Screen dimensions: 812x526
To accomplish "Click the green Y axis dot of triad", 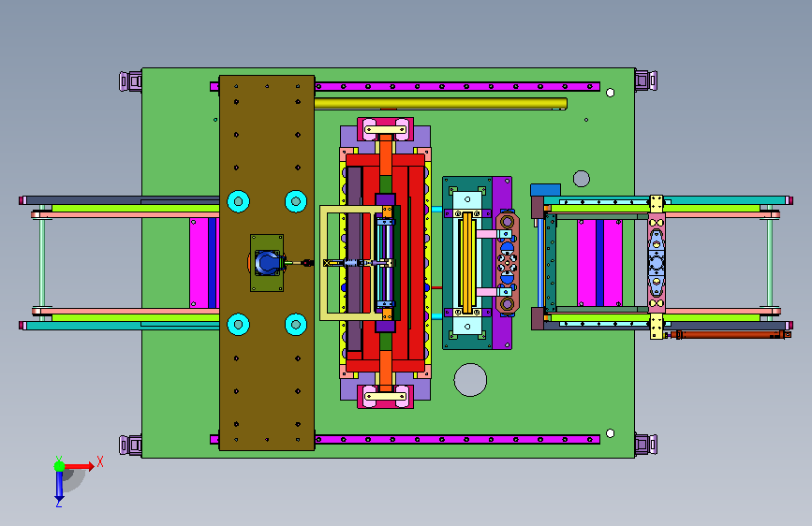I will (x=60, y=466).
